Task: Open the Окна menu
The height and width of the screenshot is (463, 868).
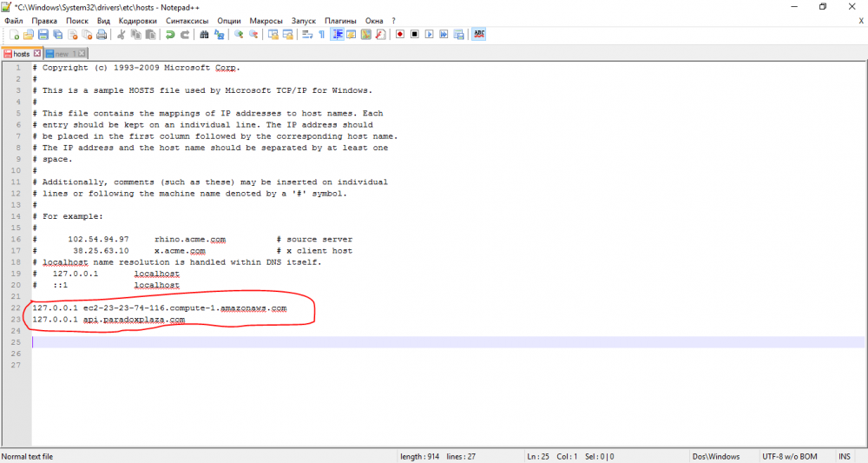Action: pyautogui.click(x=374, y=21)
